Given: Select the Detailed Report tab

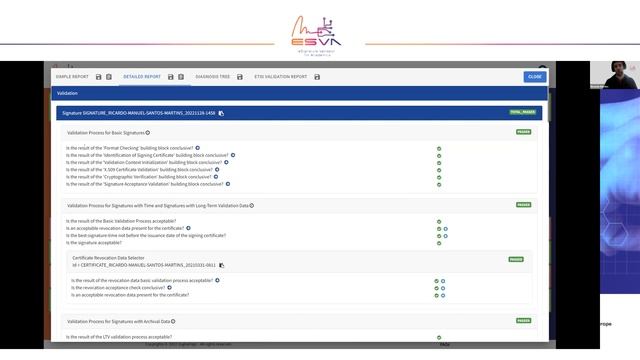Looking at the screenshot, I should (142, 77).
